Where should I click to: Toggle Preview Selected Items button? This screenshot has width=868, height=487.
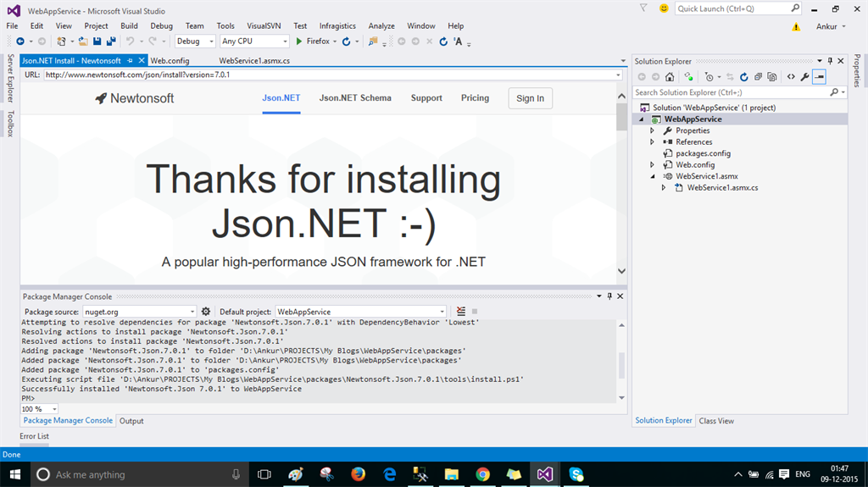(819, 76)
